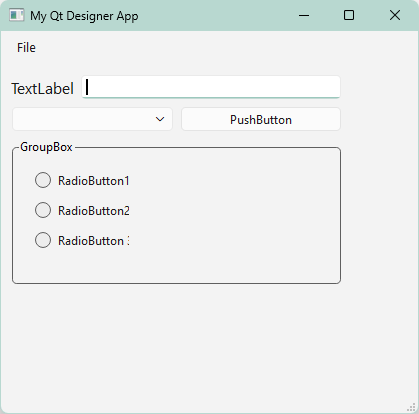Image resolution: width=419 pixels, height=414 pixels.
Task: Click the resize grip in window corner
Action: click(411, 407)
